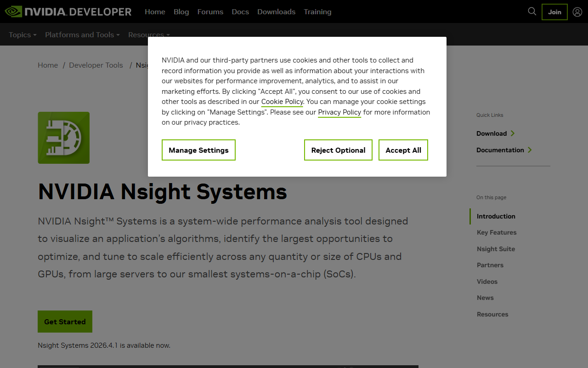Click 'Nsight Systems 2026.4.1 is available now' text
The image size is (588, 368).
pyautogui.click(x=104, y=345)
